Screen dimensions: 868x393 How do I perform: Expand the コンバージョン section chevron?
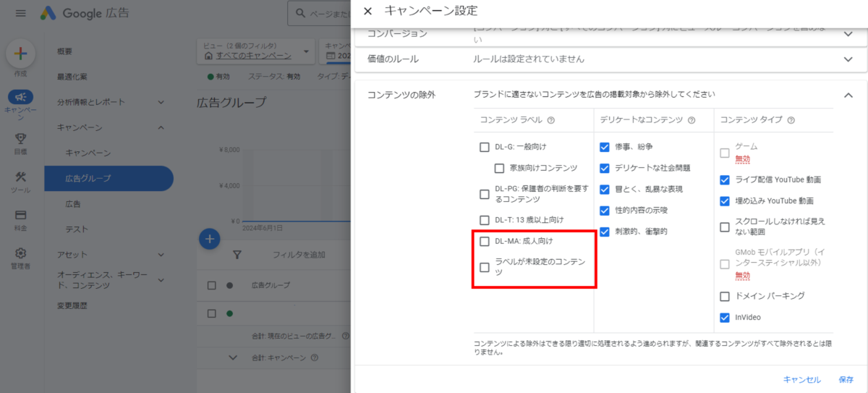848,34
